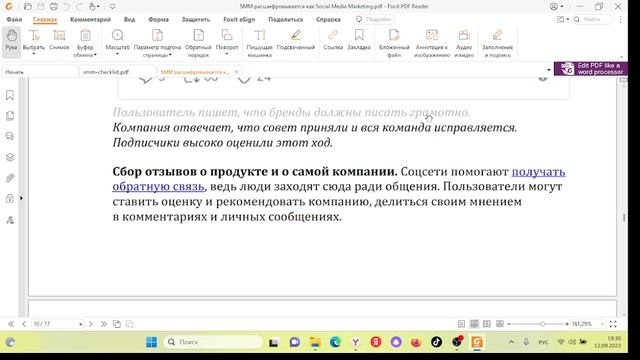Switch to Комментарий ribbon tab
The image size is (640, 360).
tap(90, 19)
